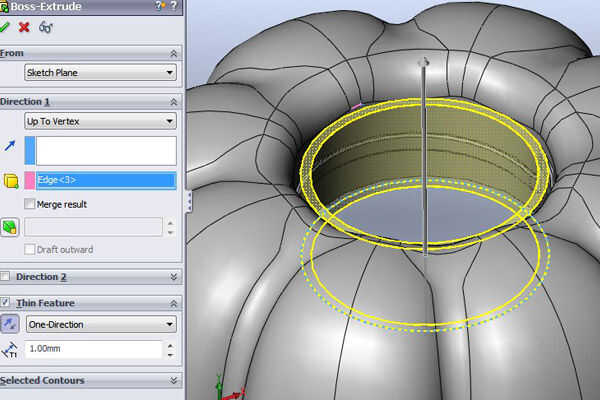Reverse direction with blue arrow icon
Screen dimensions: 600x400
(x=10, y=146)
